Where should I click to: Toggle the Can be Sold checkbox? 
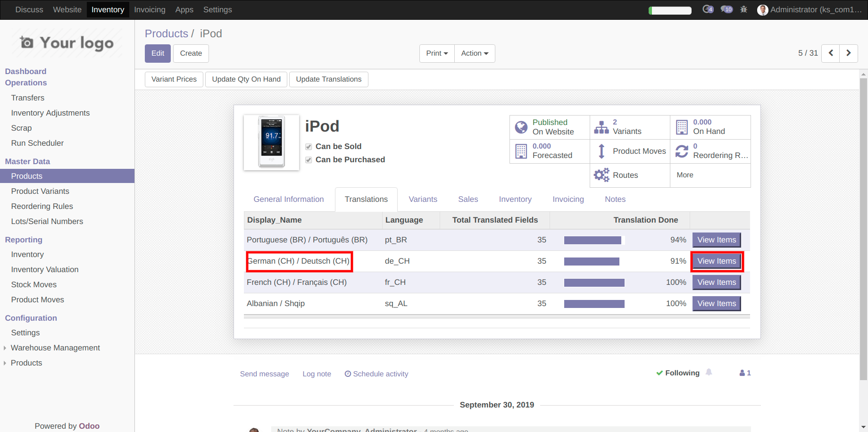tap(309, 147)
